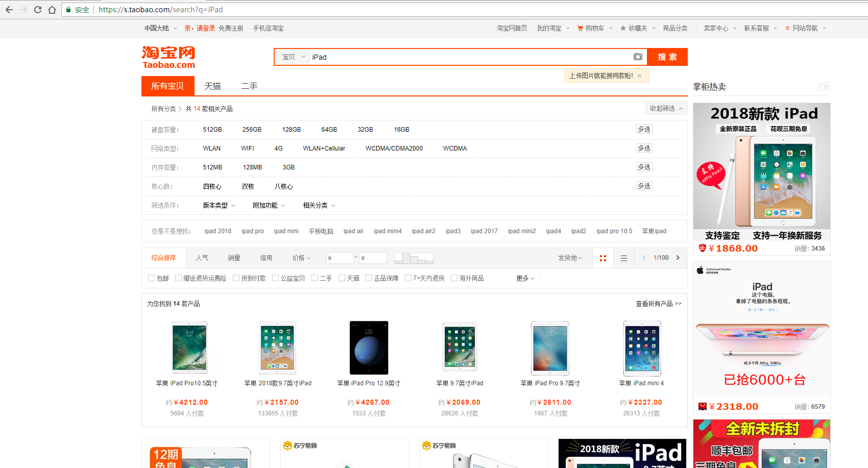The width and height of the screenshot is (868, 468).
Task: Open 查看所有产品 link
Action: (x=659, y=304)
